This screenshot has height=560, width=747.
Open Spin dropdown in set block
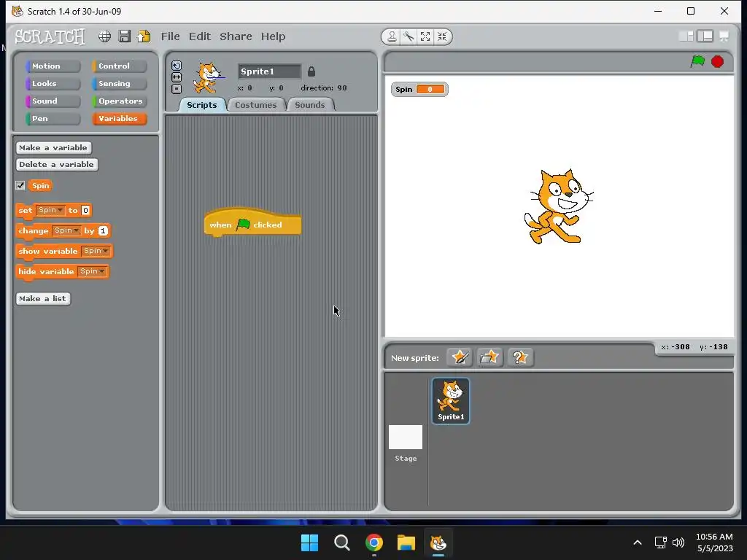coord(50,210)
